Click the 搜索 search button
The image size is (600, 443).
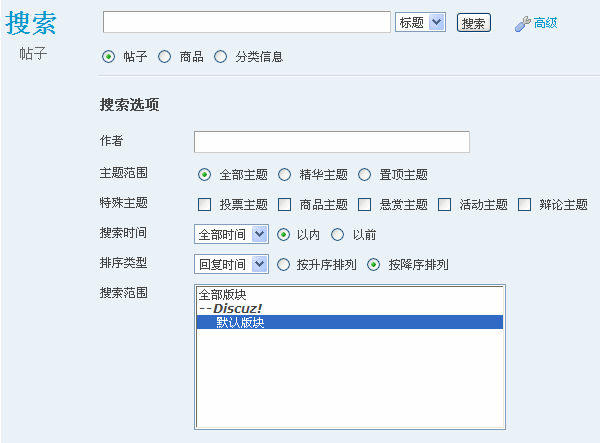coord(473,23)
